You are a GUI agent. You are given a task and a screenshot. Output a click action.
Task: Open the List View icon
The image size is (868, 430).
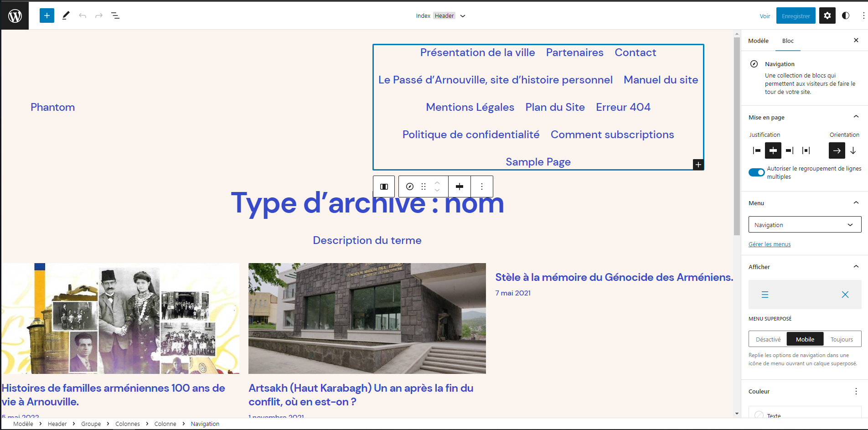click(x=115, y=16)
